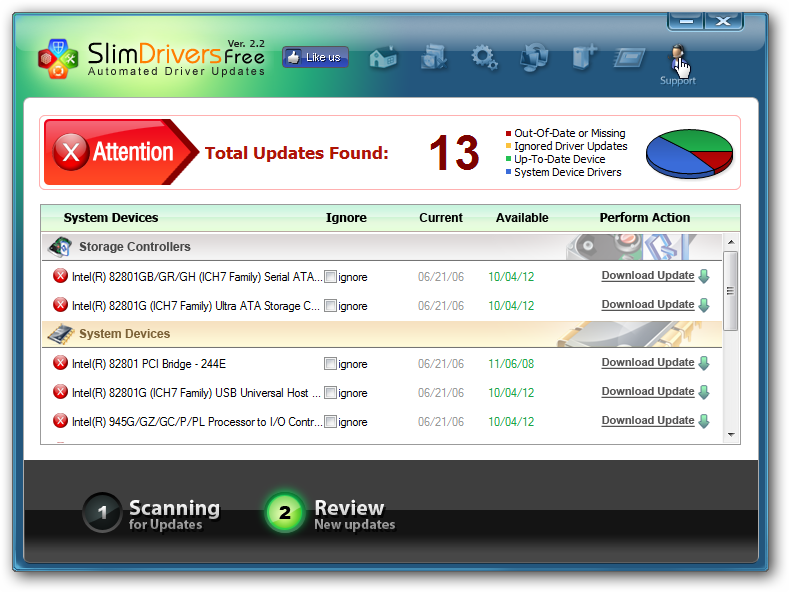Click the red Out-Of-Date legend swatch
789x592 pixels.
pos(508,133)
